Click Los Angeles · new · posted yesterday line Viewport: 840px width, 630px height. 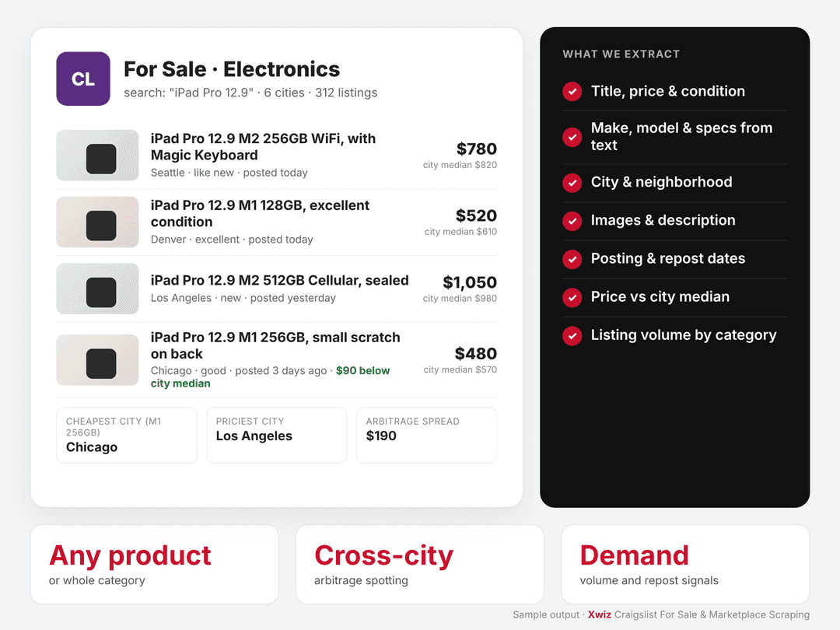(x=243, y=298)
